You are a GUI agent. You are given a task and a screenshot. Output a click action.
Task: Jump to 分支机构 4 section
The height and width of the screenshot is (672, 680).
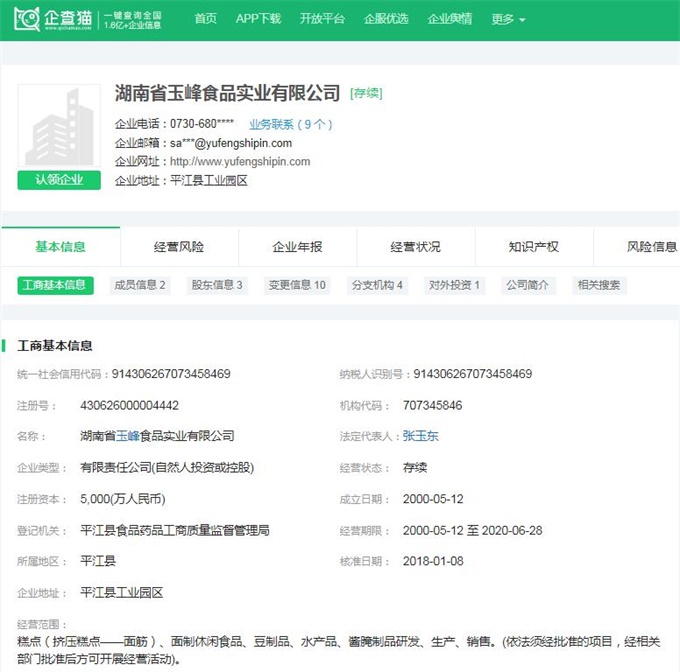377,285
